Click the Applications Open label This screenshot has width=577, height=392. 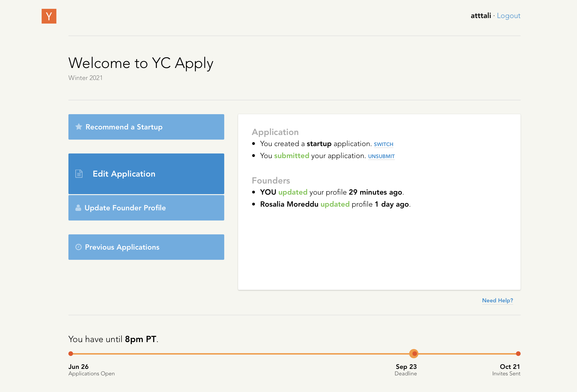[92, 374]
